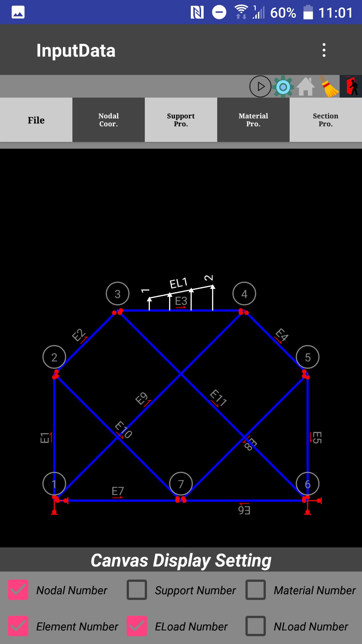Tap the do-not-disturb icon in the status bar

219,12
